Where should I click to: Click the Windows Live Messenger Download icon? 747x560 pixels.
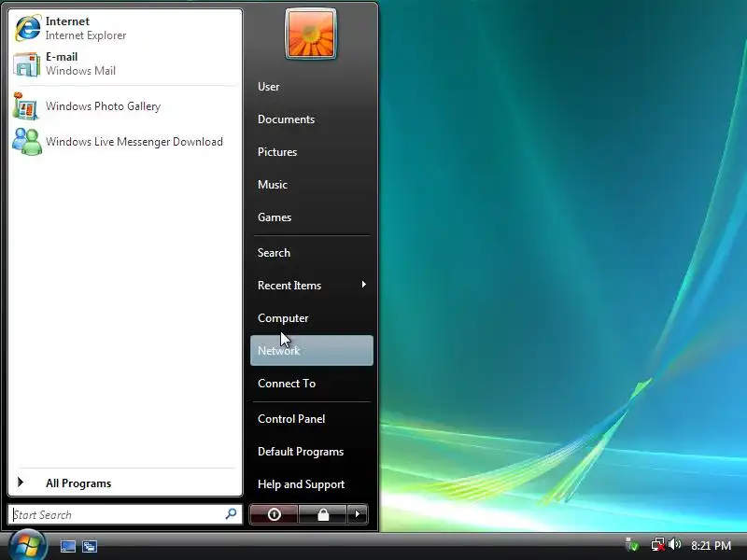click(x=27, y=142)
